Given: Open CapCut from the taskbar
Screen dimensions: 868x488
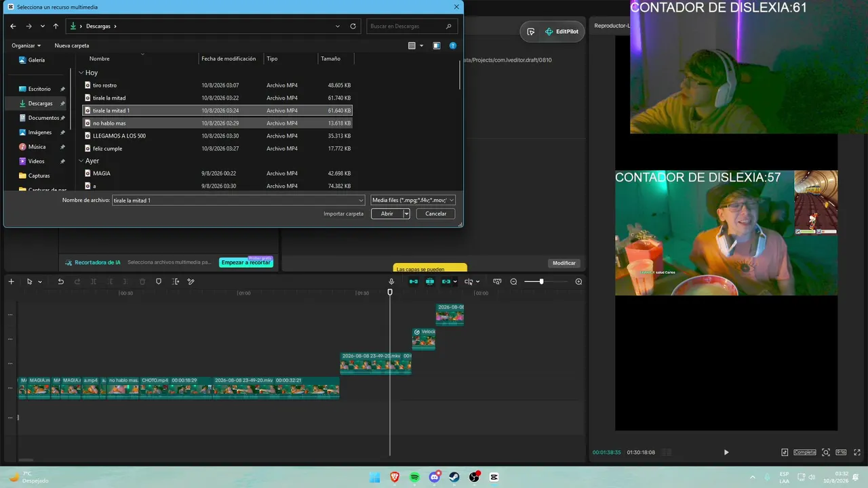Looking at the screenshot, I should pyautogui.click(x=494, y=477).
